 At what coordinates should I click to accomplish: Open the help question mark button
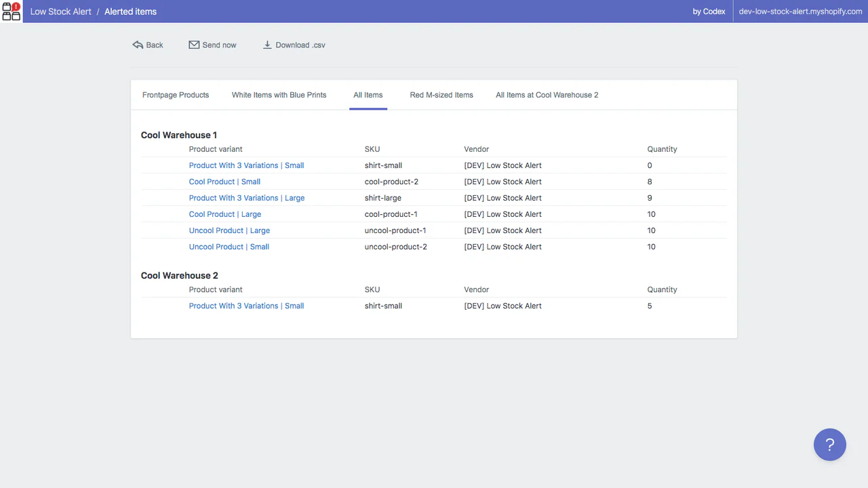click(x=829, y=445)
